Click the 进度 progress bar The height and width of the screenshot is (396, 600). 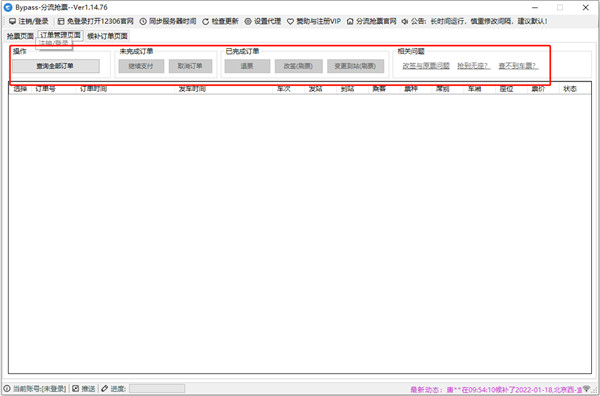157,389
